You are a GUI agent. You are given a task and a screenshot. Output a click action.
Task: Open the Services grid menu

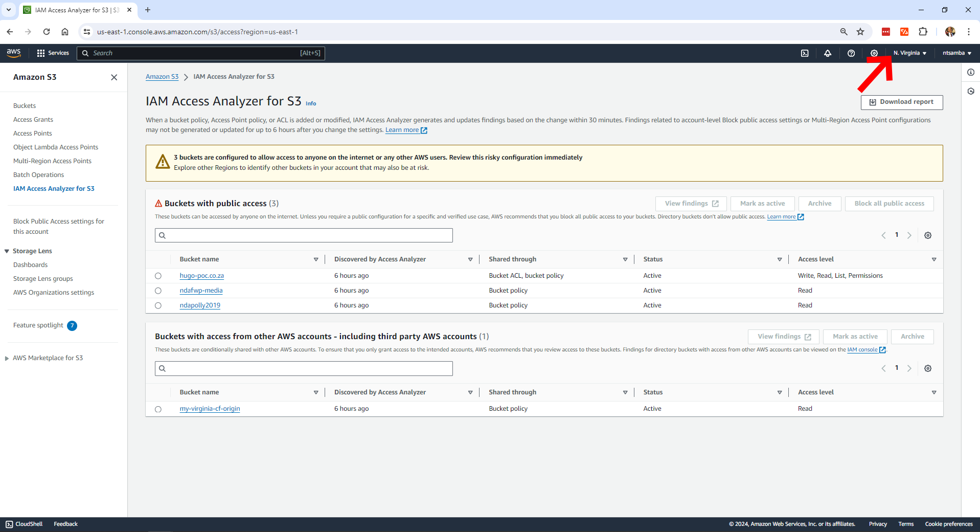coord(53,53)
